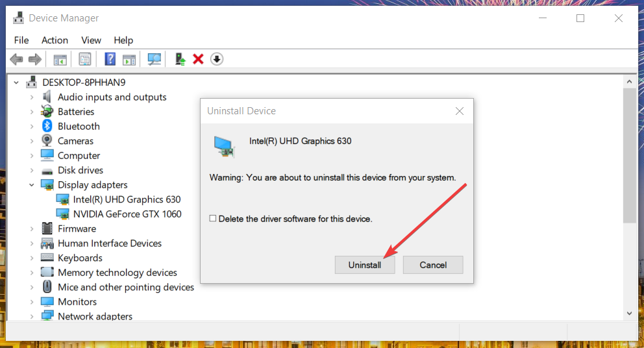Click the Back arrow toolbar icon
Image resolution: width=644 pixels, height=348 pixels.
(x=16, y=59)
